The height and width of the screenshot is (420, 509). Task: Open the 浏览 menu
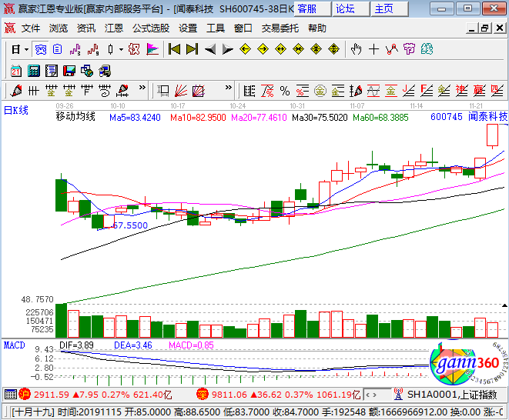(x=59, y=28)
